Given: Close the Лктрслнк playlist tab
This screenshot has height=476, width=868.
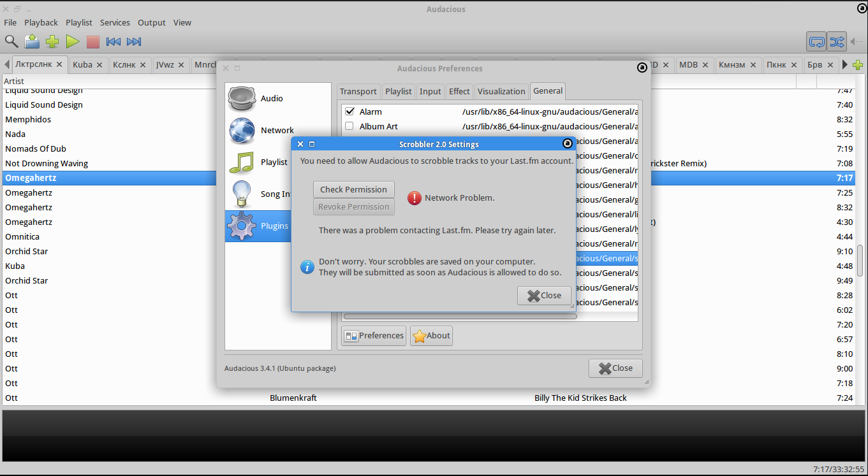Looking at the screenshot, I should tap(59, 64).
